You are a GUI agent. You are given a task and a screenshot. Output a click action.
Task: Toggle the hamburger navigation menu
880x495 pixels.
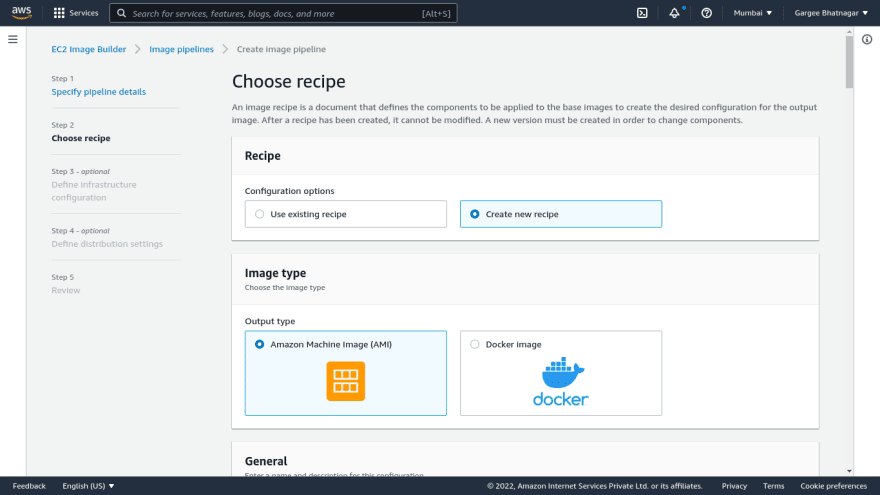[13, 39]
